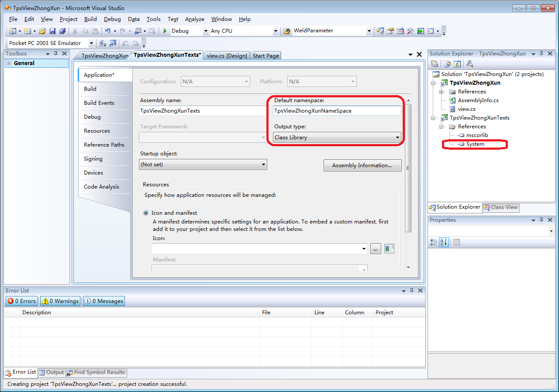Select AssemblyInfo.cs in Solution Explorer
559x392 pixels.
point(478,100)
